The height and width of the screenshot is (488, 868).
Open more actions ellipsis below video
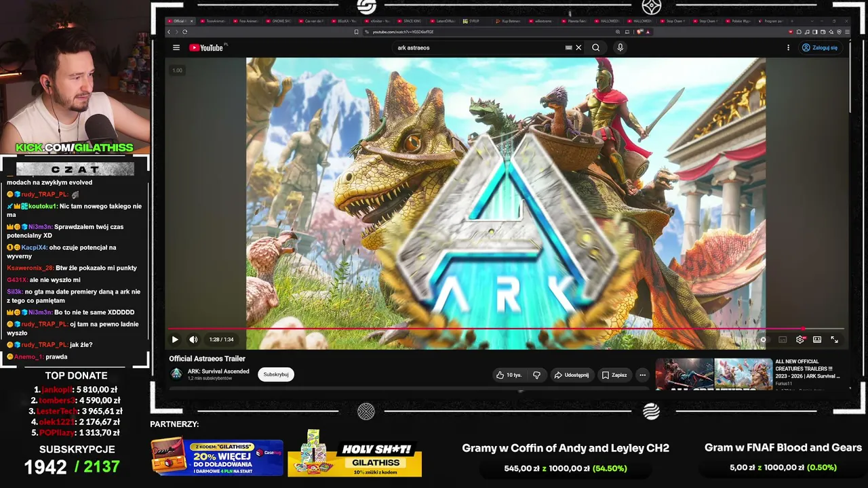pyautogui.click(x=642, y=375)
